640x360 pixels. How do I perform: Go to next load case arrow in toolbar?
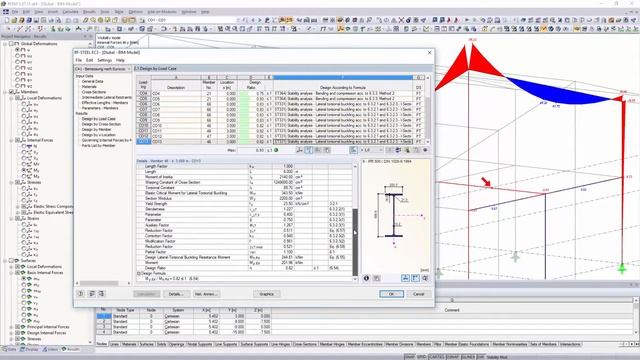click(x=259, y=20)
